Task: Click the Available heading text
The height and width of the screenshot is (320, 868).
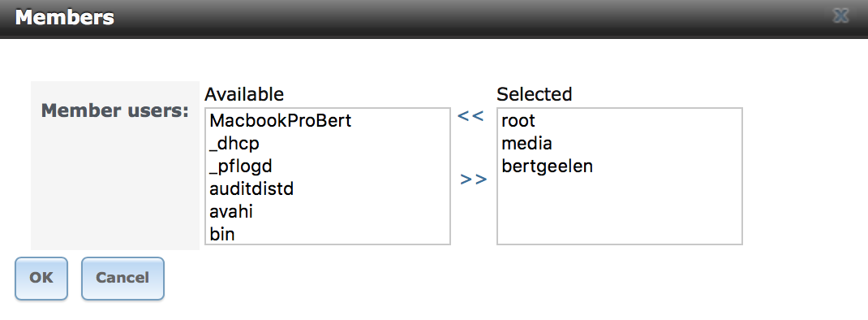Action: tap(244, 94)
